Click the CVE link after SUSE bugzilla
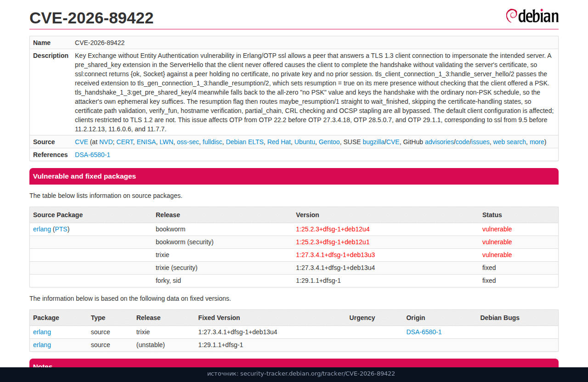The height and width of the screenshot is (382, 588). pos(393,142)
